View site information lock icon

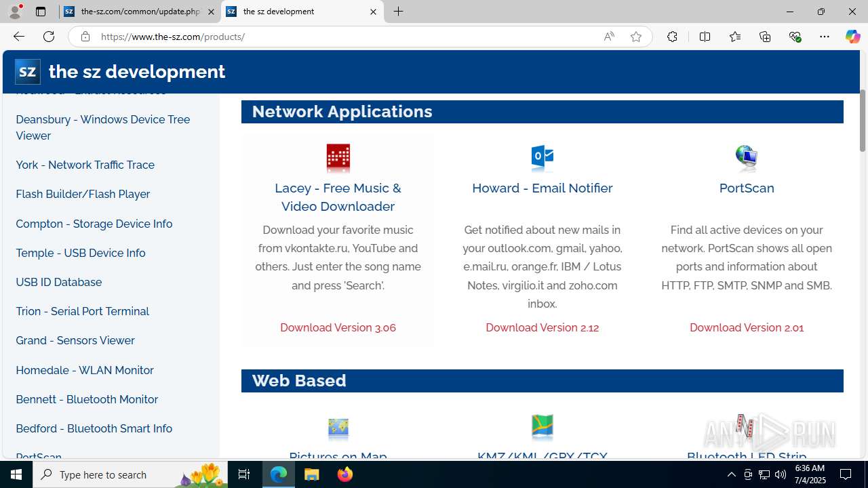(85, 37)
